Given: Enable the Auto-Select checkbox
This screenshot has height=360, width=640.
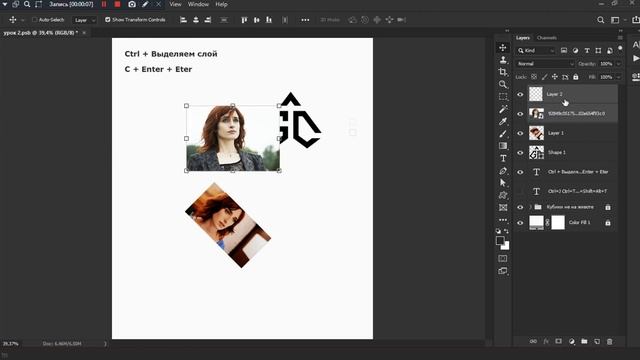Looking at the screenshot, I should tap(35, 20).
